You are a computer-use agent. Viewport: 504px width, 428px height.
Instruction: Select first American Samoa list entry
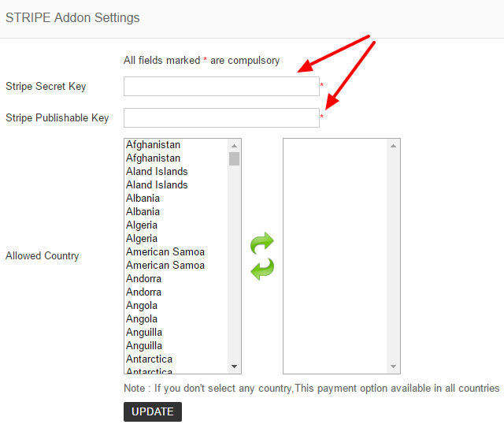tap(165, 251)
